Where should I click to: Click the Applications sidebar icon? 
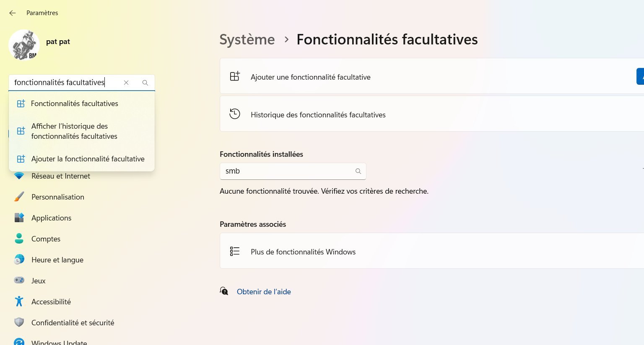19,218
